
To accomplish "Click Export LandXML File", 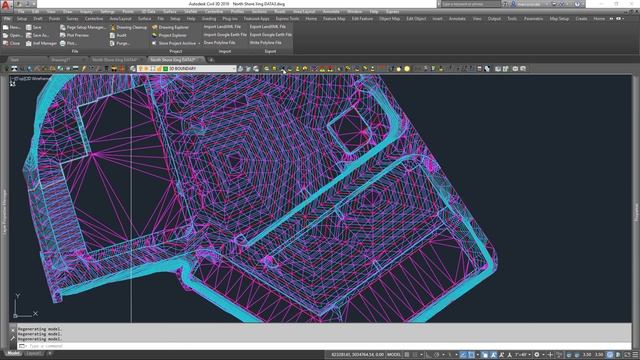I will (x=267, y=27).
